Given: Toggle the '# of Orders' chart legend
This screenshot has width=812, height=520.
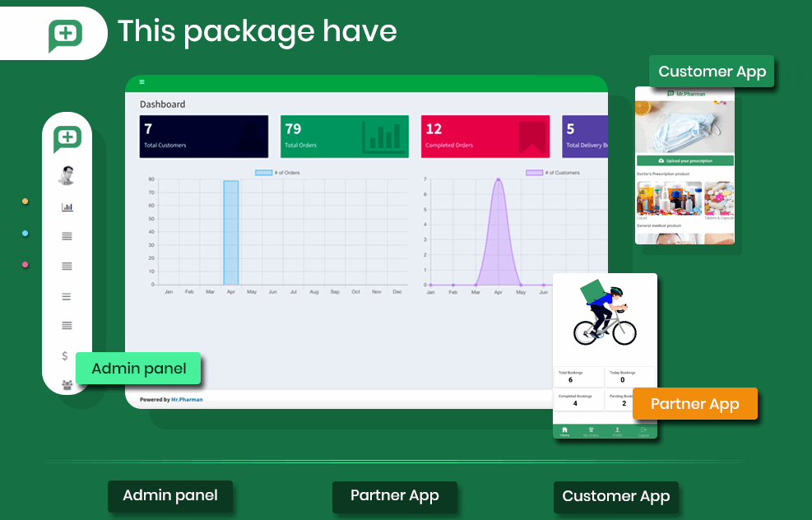Looking at the screenshot, I should 277,173.
